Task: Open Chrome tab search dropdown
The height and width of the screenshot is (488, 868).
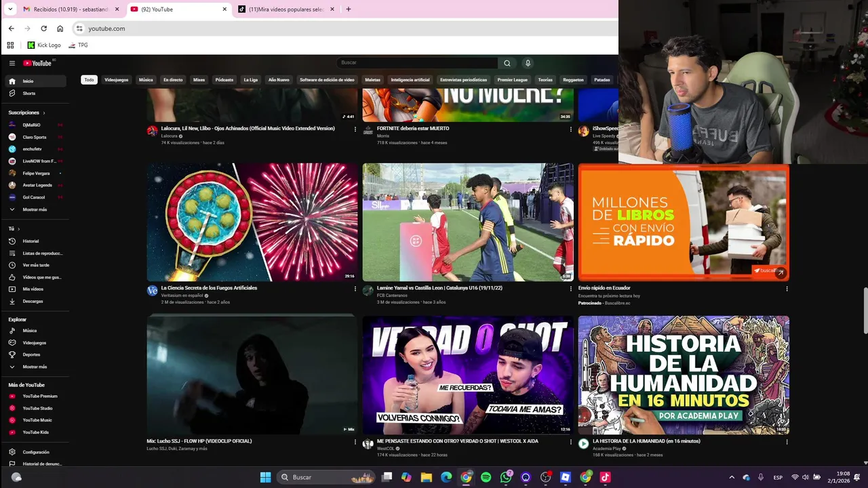Action: (9, 9)
